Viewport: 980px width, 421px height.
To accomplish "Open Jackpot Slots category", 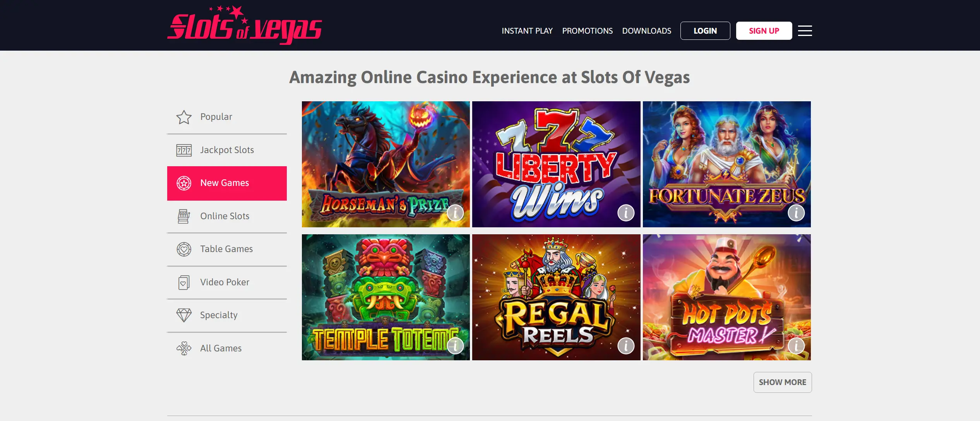I will 227,150.
